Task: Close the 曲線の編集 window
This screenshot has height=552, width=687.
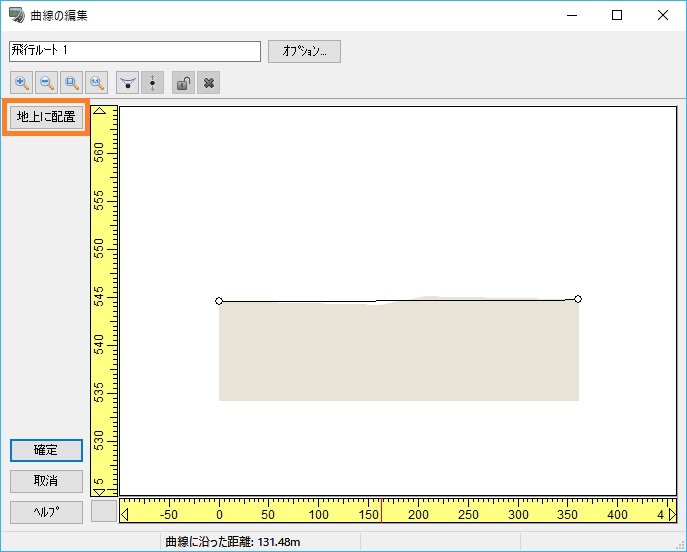Action: [663, 15]
